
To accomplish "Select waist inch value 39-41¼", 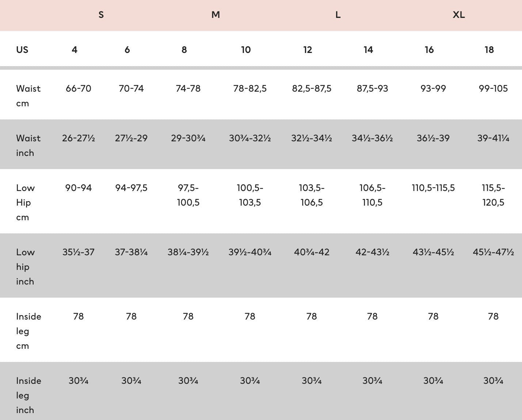I will pyautogui.click(x=493, y=138).
